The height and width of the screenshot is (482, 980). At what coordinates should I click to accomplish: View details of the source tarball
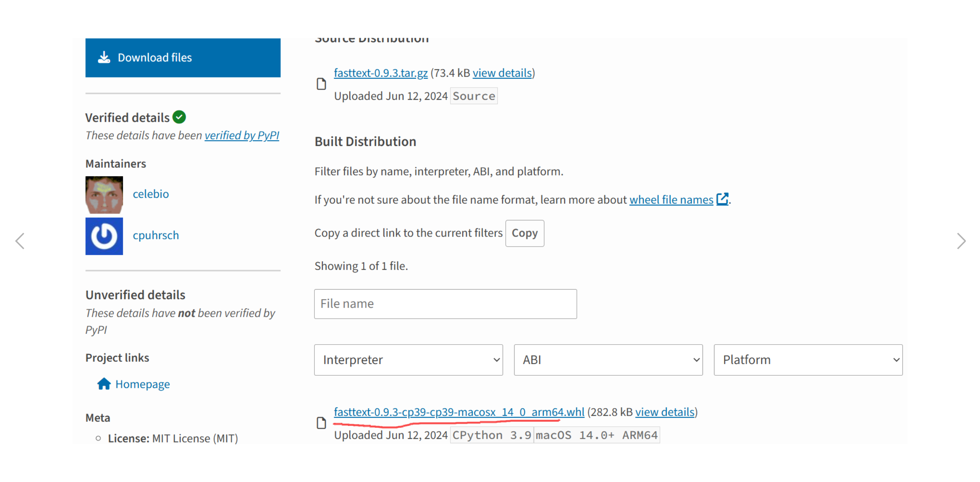click(502, 73)
